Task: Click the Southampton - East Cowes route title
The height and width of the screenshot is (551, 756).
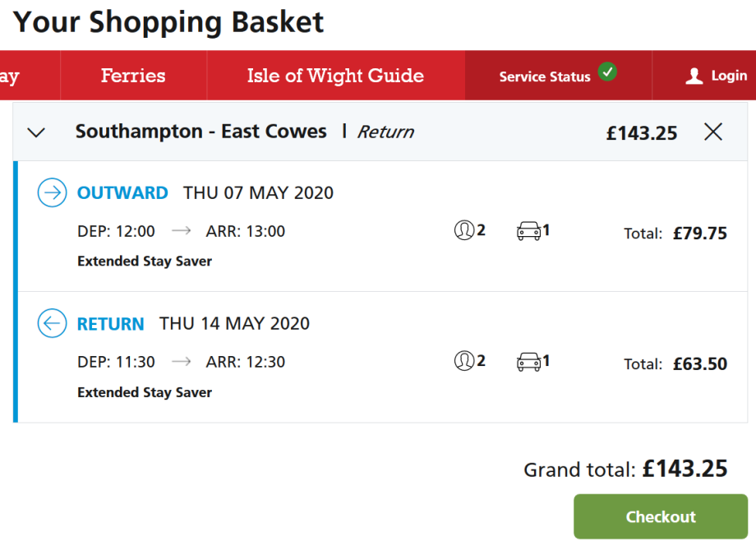Action: [201, 132]
